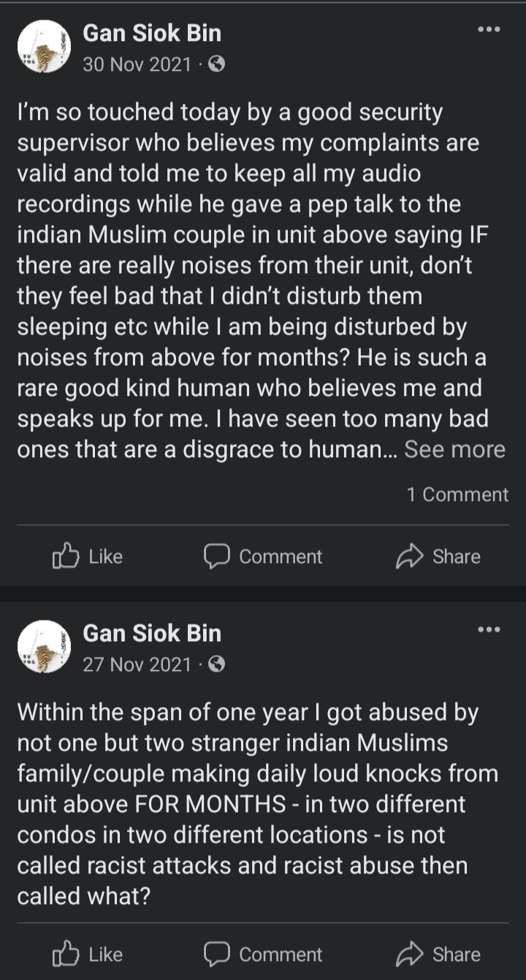The image size is (526, 980).
Task: Open three-dot menu on 27 Nov post
Action: 489,629
